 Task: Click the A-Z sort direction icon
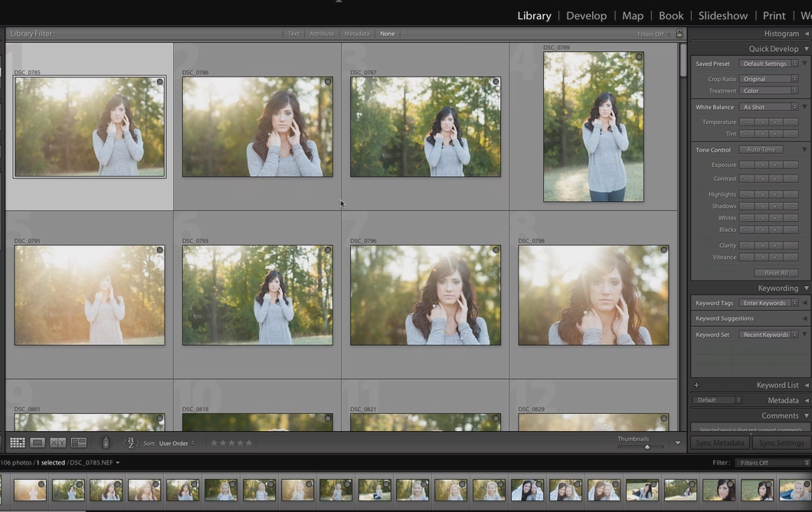point(130,443)
